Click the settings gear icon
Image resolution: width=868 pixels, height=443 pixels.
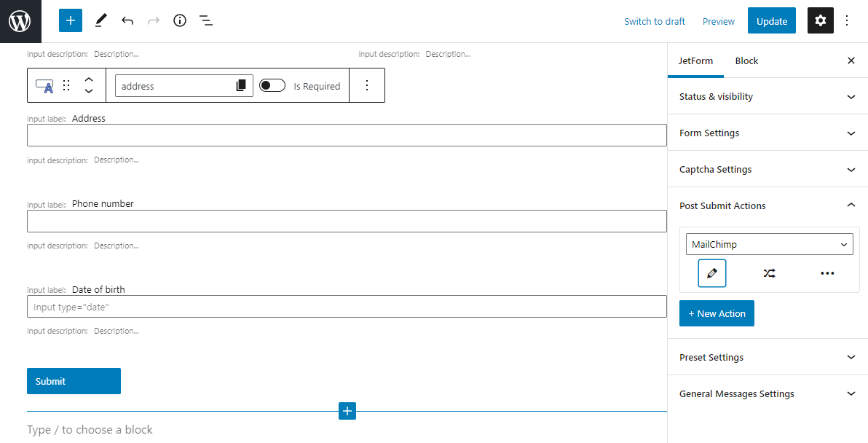pyautogui.click(x=821, y=21)
